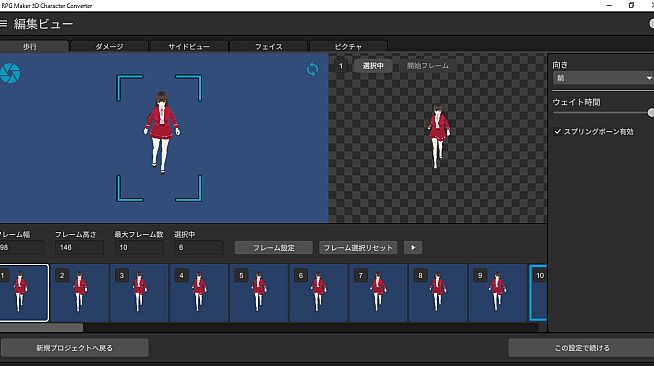Select frame thumbnail 5
Screen dimensions: 654x366
coord(258,293)
